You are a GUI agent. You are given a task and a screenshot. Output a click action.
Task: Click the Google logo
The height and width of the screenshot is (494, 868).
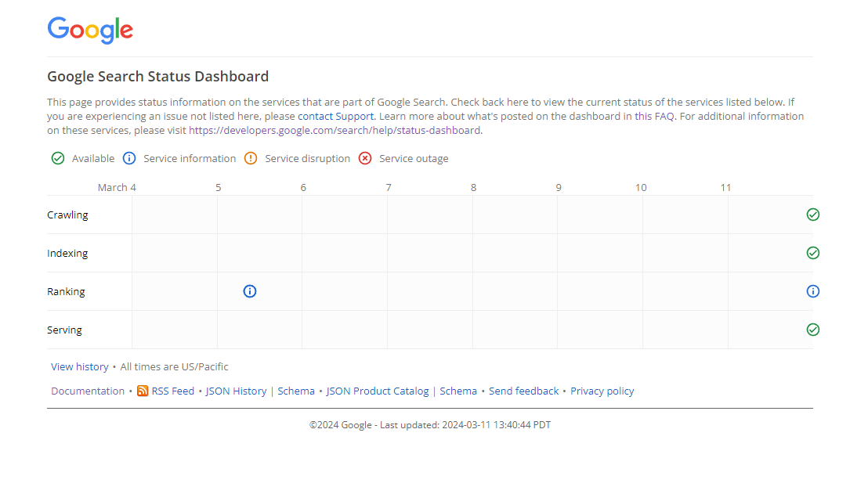(x=90, y=30)
